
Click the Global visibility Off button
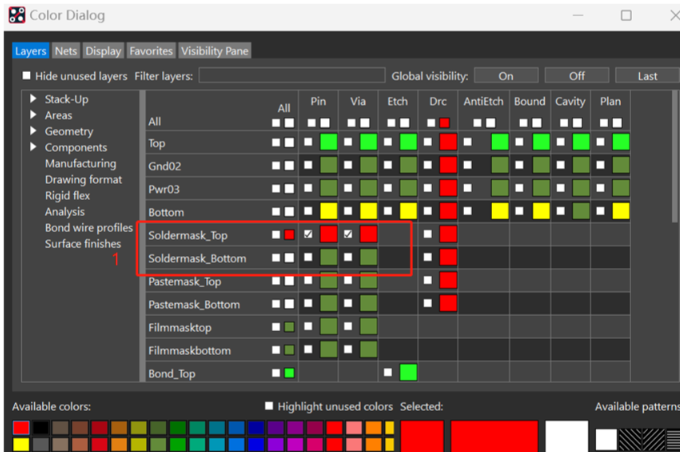pos(577,76)
